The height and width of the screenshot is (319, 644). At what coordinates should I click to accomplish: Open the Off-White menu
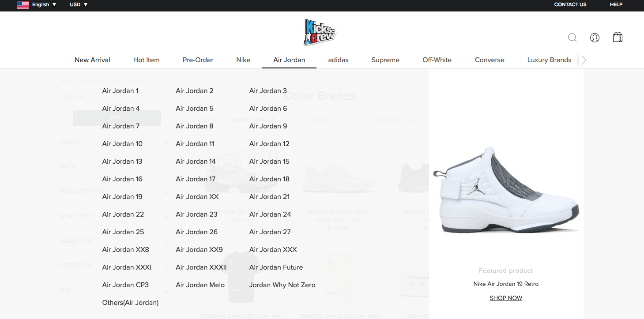(437, 60)
